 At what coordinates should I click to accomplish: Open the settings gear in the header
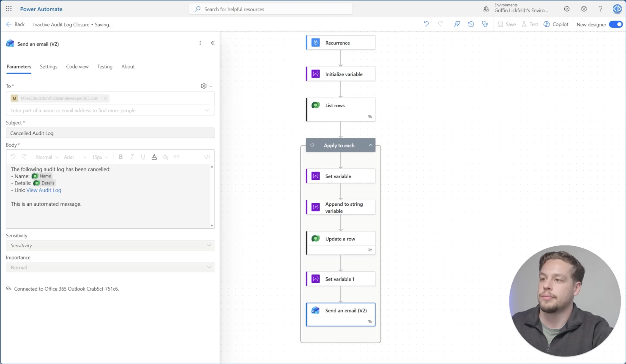click(x=584, y=9)
